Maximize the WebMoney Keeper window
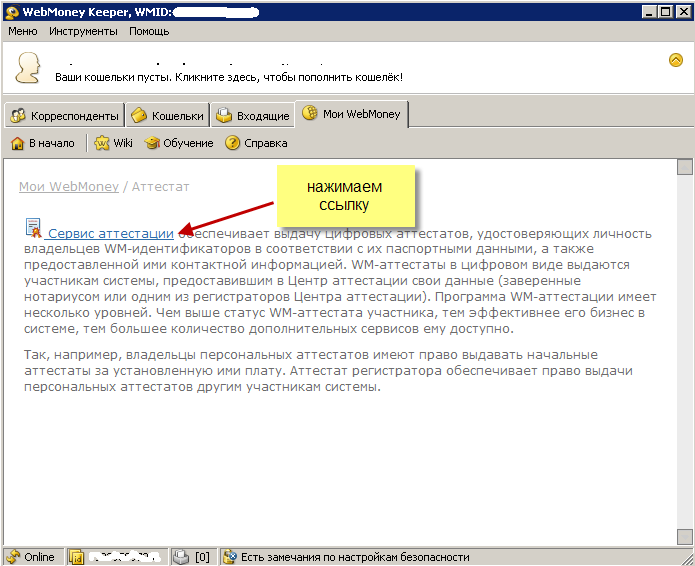The image size is (695, 566). (x=666, y=12)
